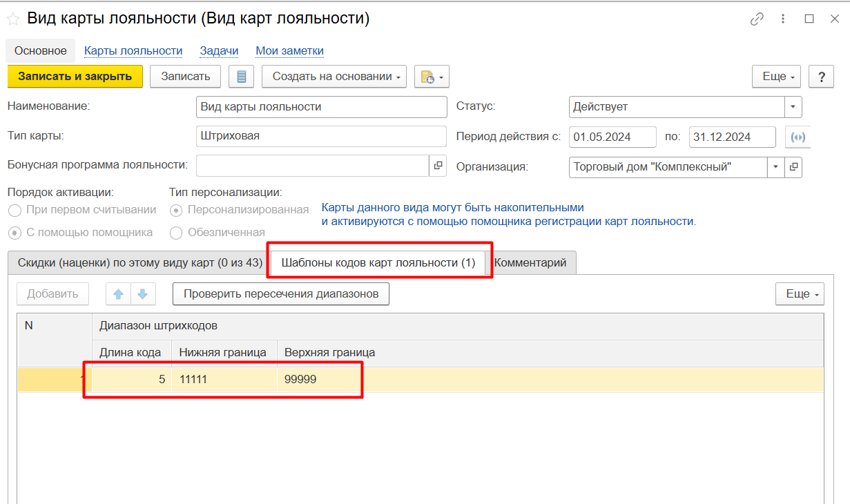Move row down with the down arrow
The image size is (850, 504).
[143, 294]
